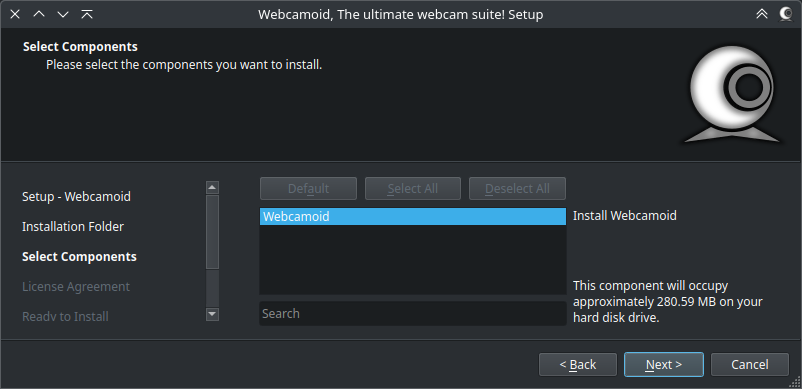The width and height of the screenshot is (802, 389).
Task: Close the setup window via titlebar X
Action: (x=15, y=14)
